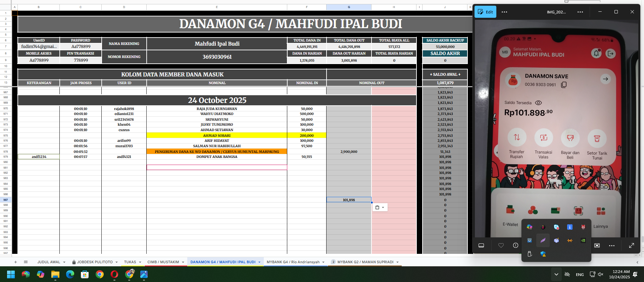
Task: Open TUKAS sheet tab dropdown arrow
Action: [140, 262]
